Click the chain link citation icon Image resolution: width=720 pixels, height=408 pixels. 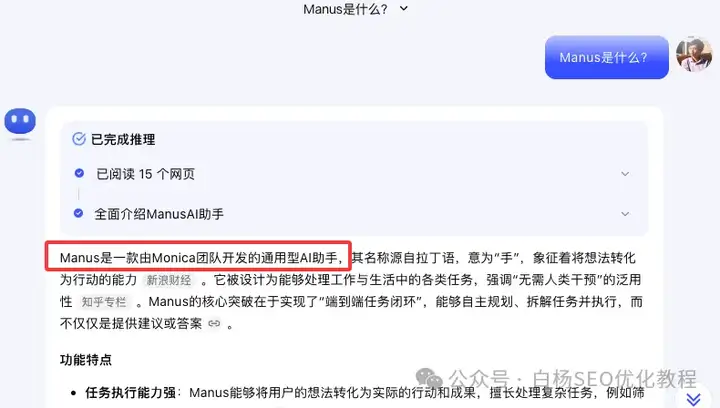(214, 324)
